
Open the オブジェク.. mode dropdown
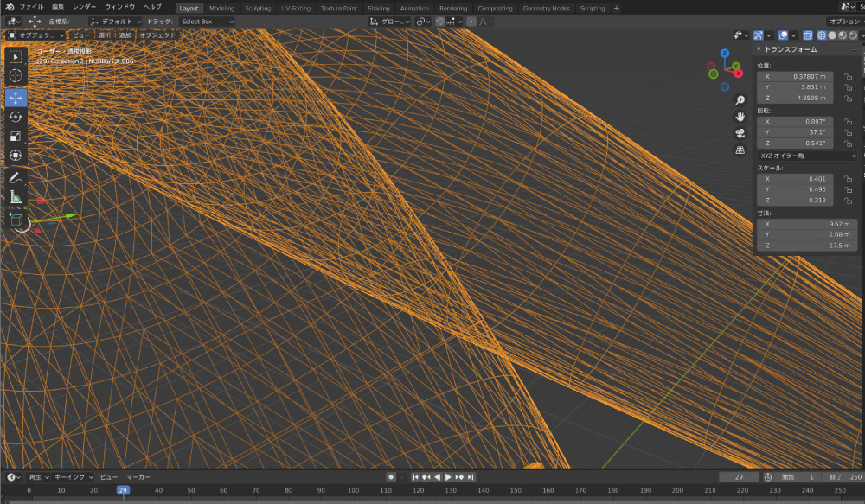click(x=35, y=35)
